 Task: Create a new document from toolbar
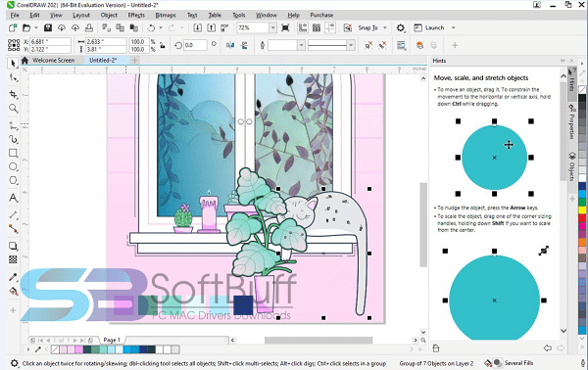click(13, 27)
